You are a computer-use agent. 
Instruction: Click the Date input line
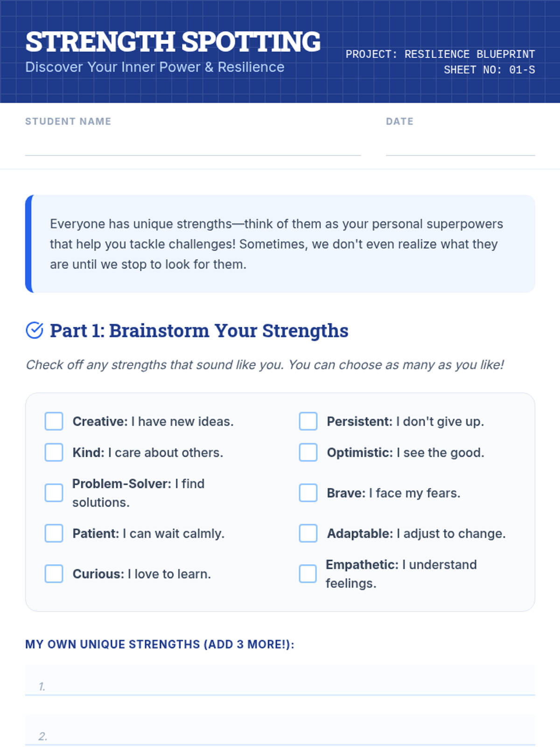click(x=461, y=146)
